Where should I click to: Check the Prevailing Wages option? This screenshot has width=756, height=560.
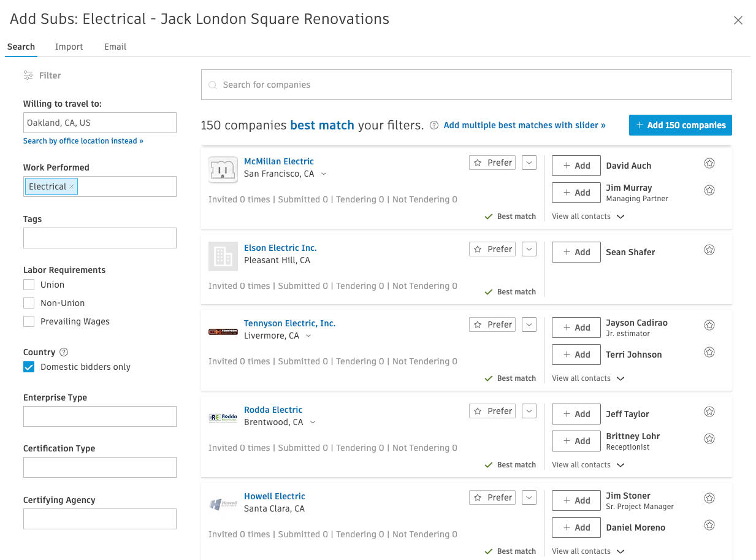tap(29, 321)
